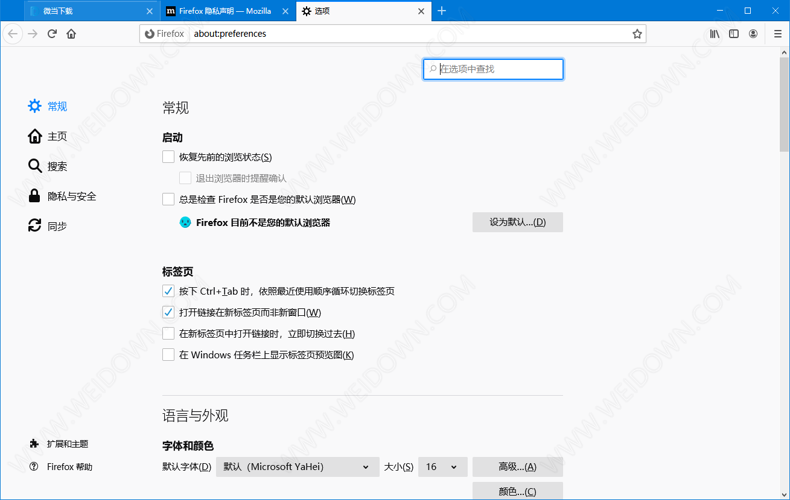Open the hamburger application menu
The width and height of the screenshot is (790, 500).
click(777, 34)
